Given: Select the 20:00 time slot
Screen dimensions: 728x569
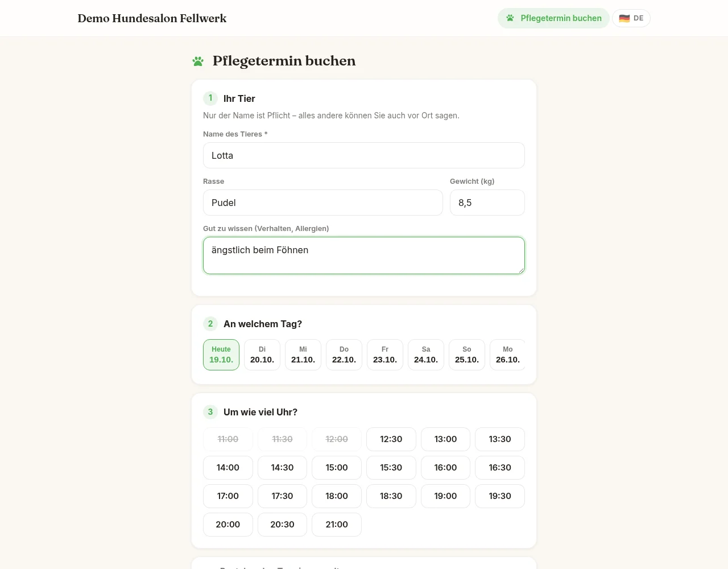Looking at the screenshot, I should click(228, 525).
